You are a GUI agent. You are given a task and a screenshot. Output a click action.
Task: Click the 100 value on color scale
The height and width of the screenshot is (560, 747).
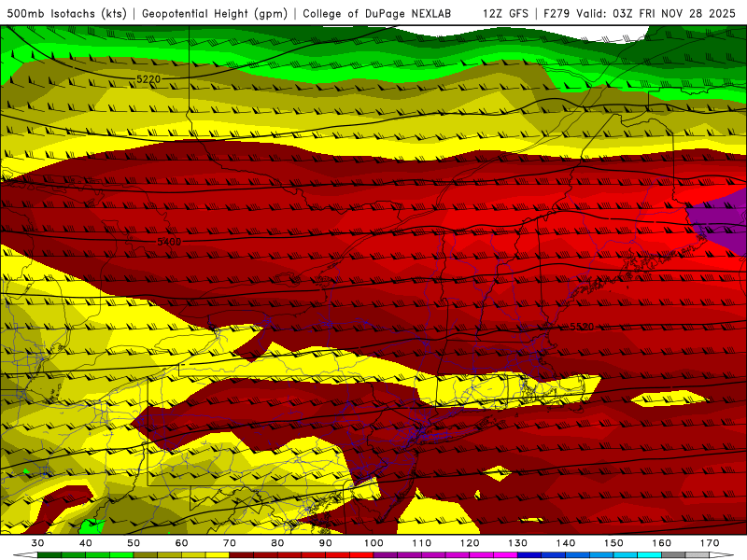373,543
